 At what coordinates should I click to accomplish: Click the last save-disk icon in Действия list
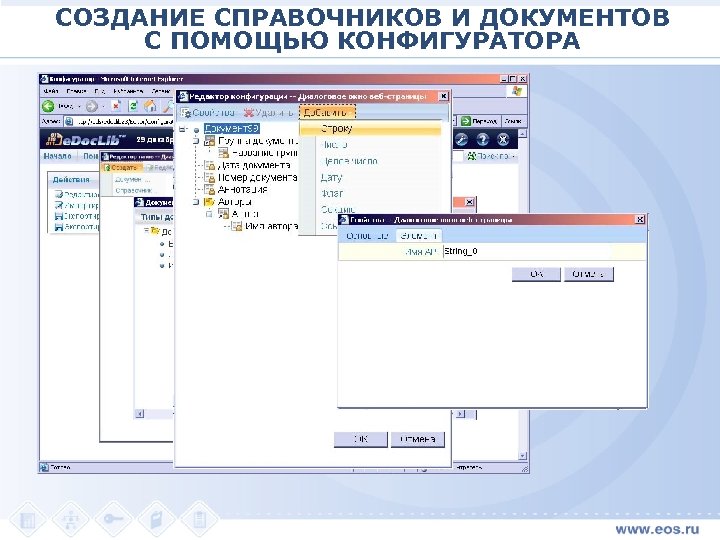pyautogui.click(x=58, y=227)
